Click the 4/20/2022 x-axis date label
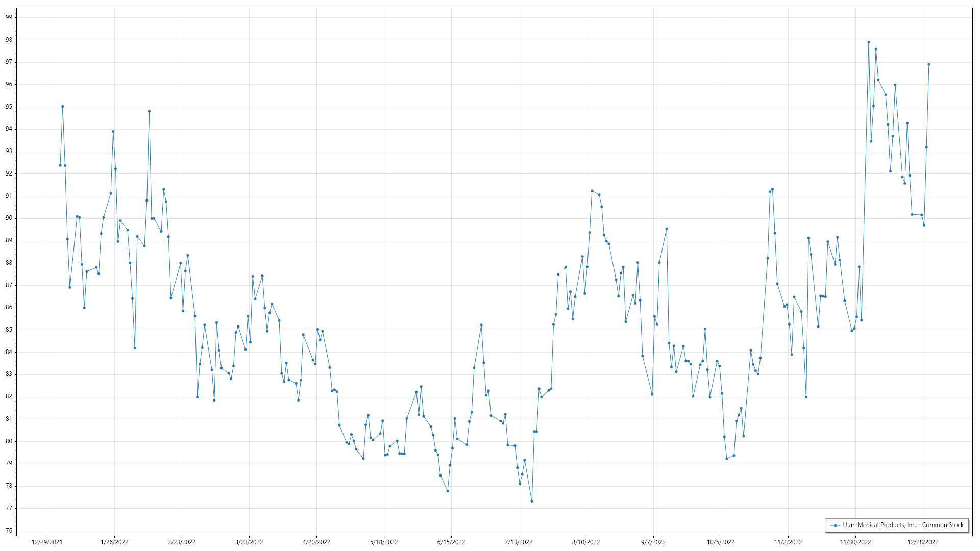Screen dimensions: 980x551 click(x=316, y=542)
